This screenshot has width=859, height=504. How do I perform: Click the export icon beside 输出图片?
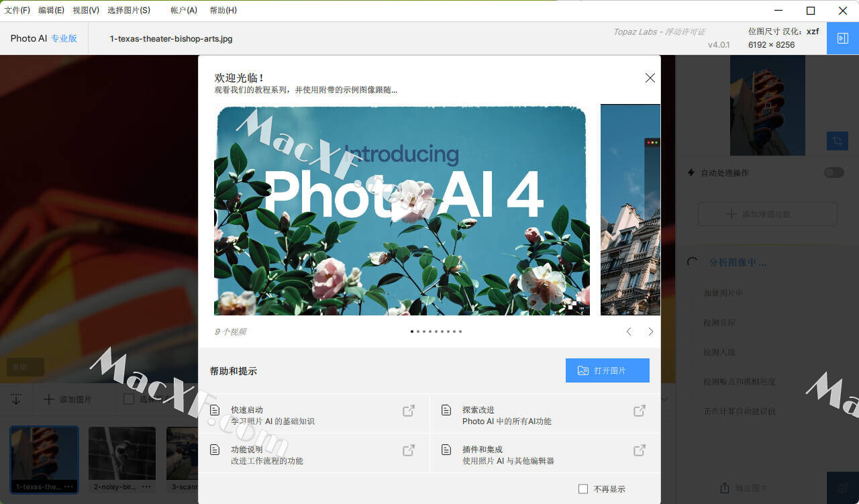[724, 488]
